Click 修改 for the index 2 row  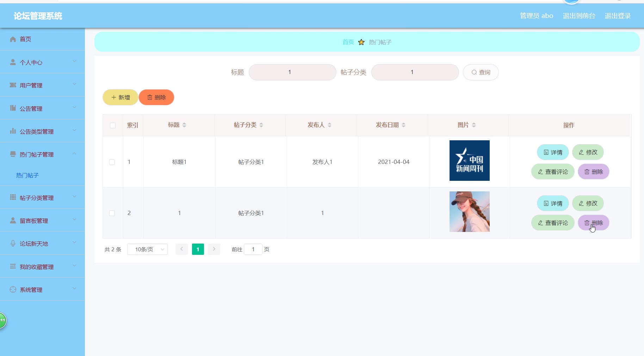click(x=588, y=203)
